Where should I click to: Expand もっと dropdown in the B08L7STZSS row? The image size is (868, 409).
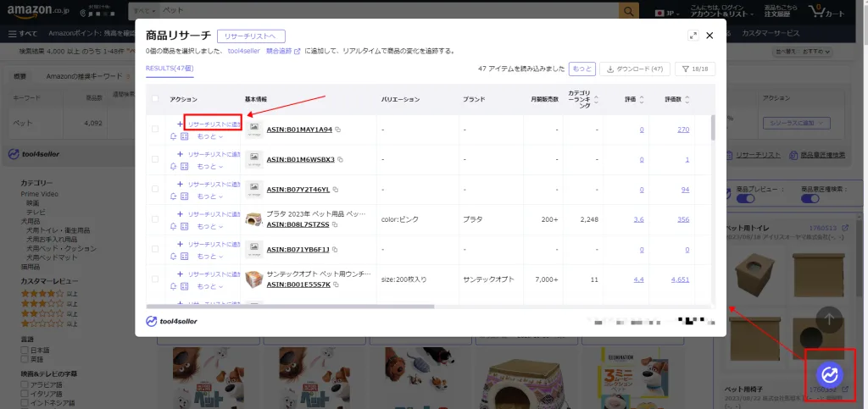tap(210, 227)
